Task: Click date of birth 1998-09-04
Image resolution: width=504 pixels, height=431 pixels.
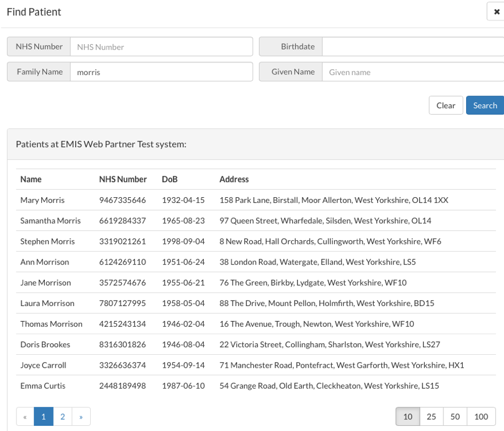Action: 183,241
